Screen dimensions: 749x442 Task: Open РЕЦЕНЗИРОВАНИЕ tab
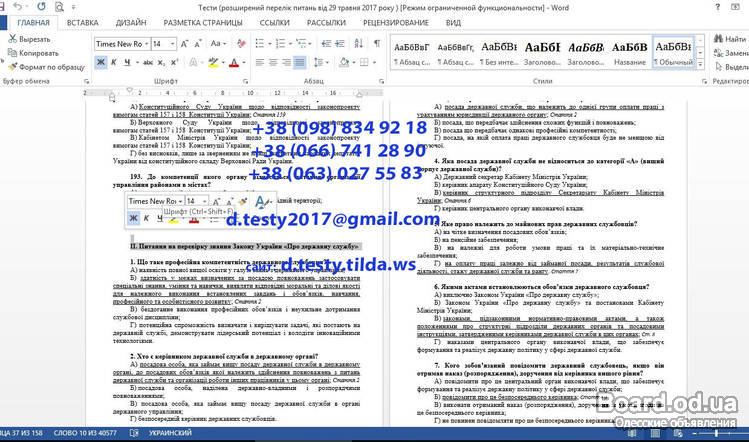(x=396, y=22)
